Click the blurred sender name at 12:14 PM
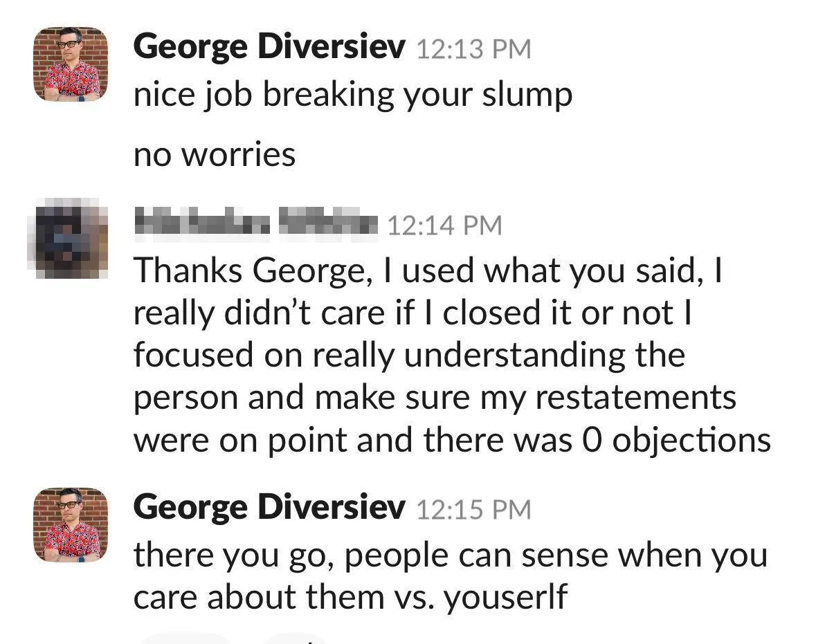Screen dimensions: 816x644 [x=255, y=224]
